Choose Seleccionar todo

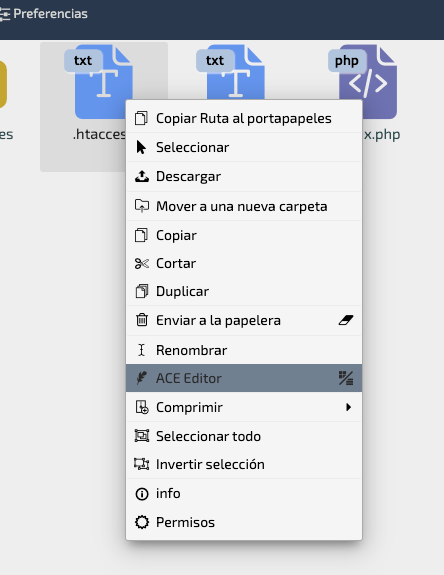click(x=244, y=436)
